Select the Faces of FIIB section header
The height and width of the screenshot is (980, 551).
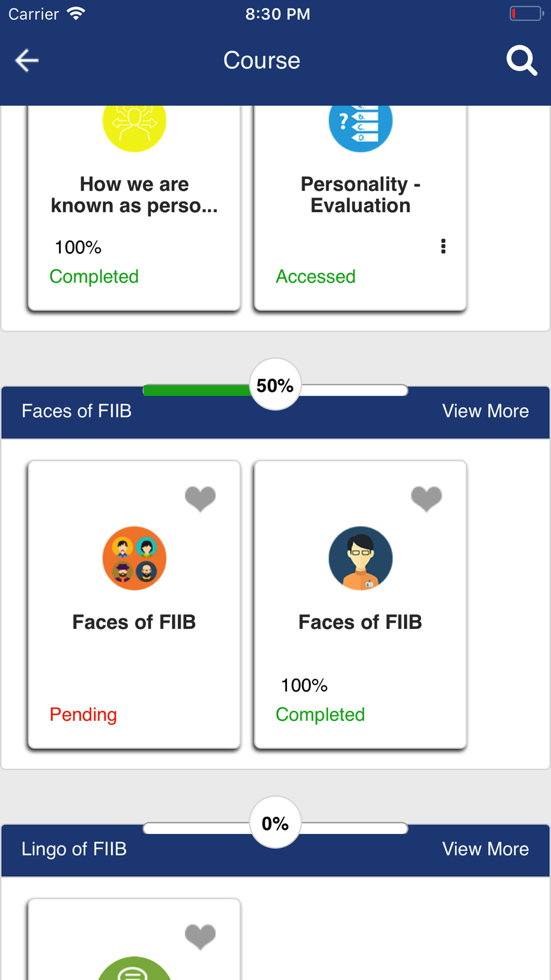click(x=77, y=411)
